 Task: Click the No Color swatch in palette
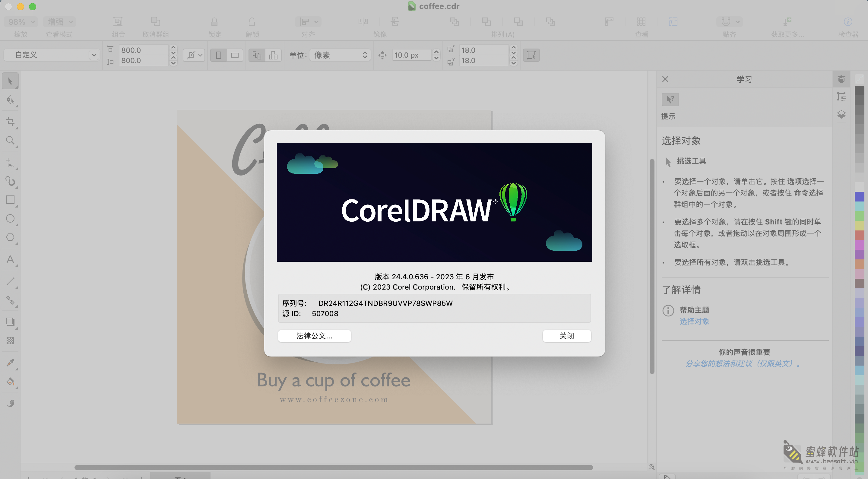click(860, 79)
